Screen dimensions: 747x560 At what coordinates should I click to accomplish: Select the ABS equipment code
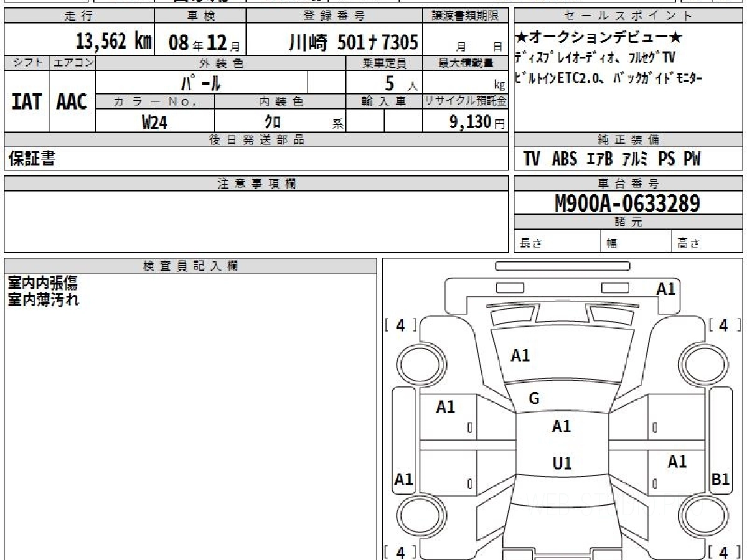565,159
